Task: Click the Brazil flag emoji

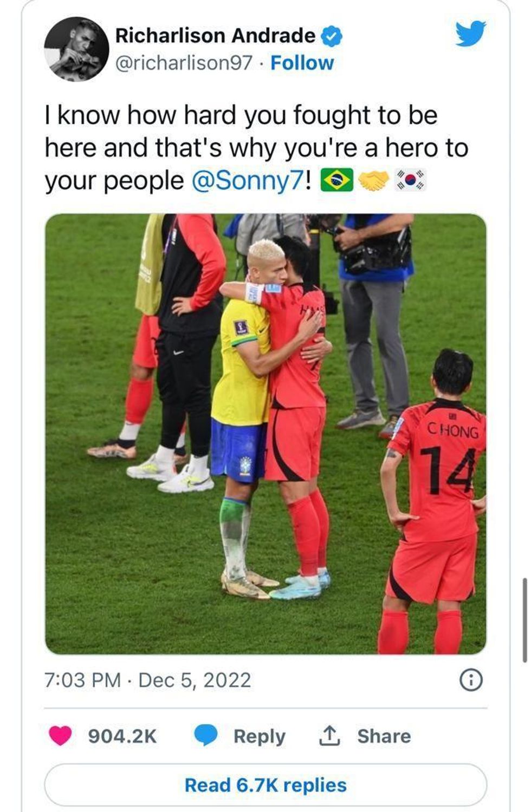Action: coord(337,180)
